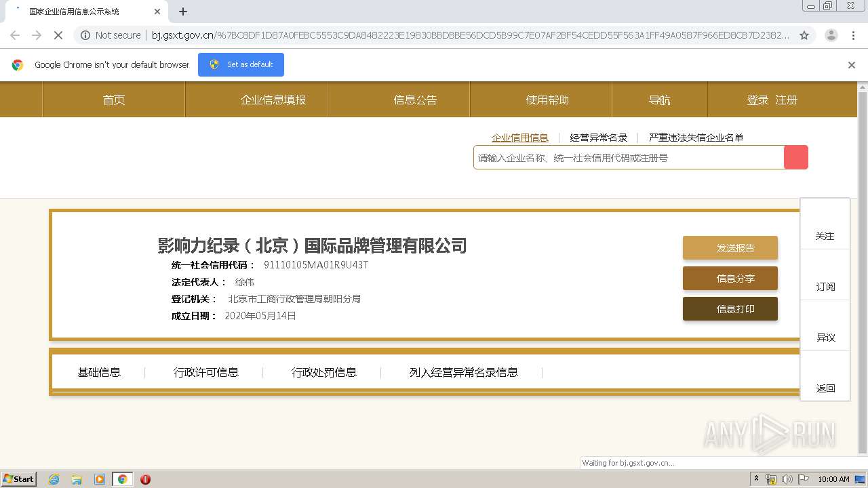Click the 信息打印 button
Image resolution: width=868 pixels, height=488 pixels.
[730, 308]
